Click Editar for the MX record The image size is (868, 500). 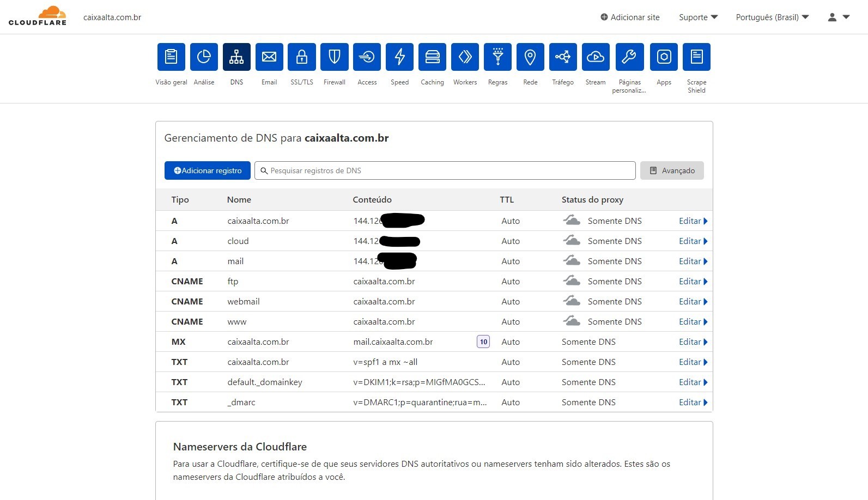693,342
